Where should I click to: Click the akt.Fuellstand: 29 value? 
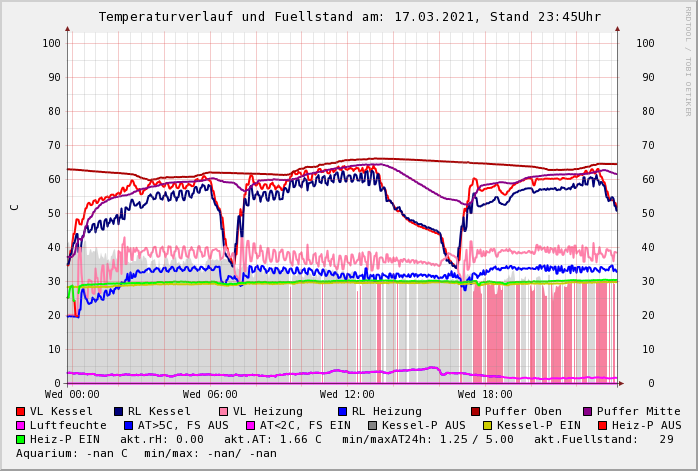coord(604,439)
